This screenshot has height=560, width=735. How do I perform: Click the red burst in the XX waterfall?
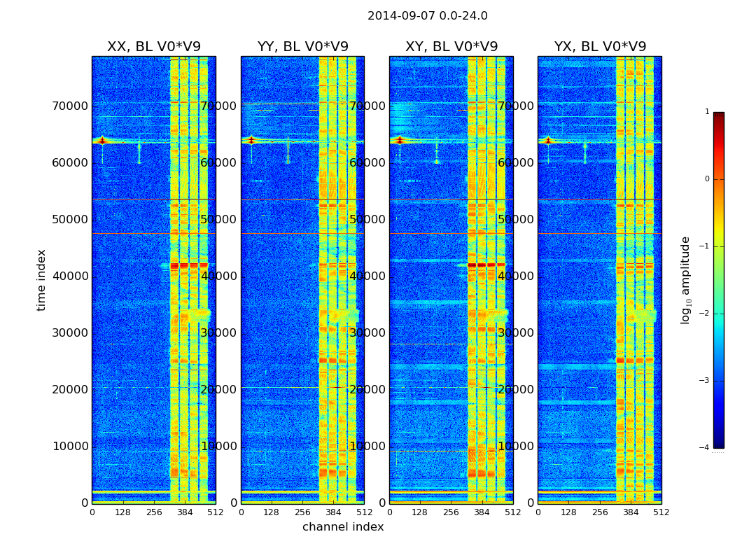(x=102, y=140)
